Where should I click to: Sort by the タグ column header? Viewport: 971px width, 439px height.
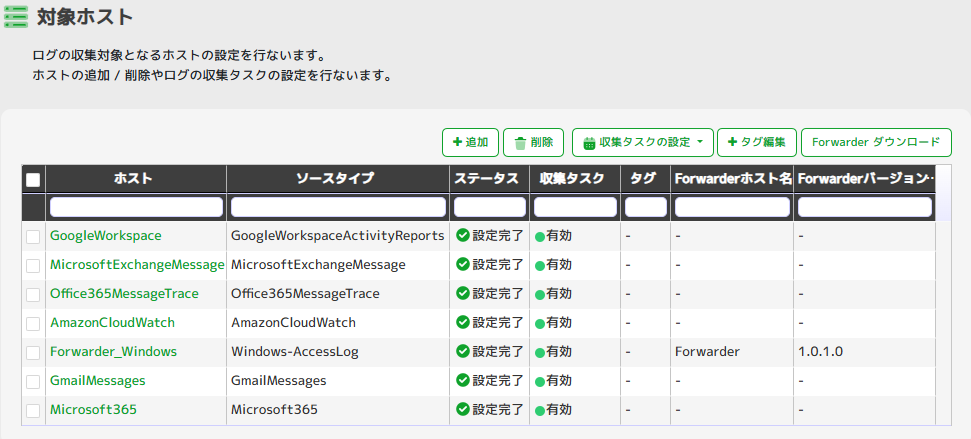(x=645, y=178)
